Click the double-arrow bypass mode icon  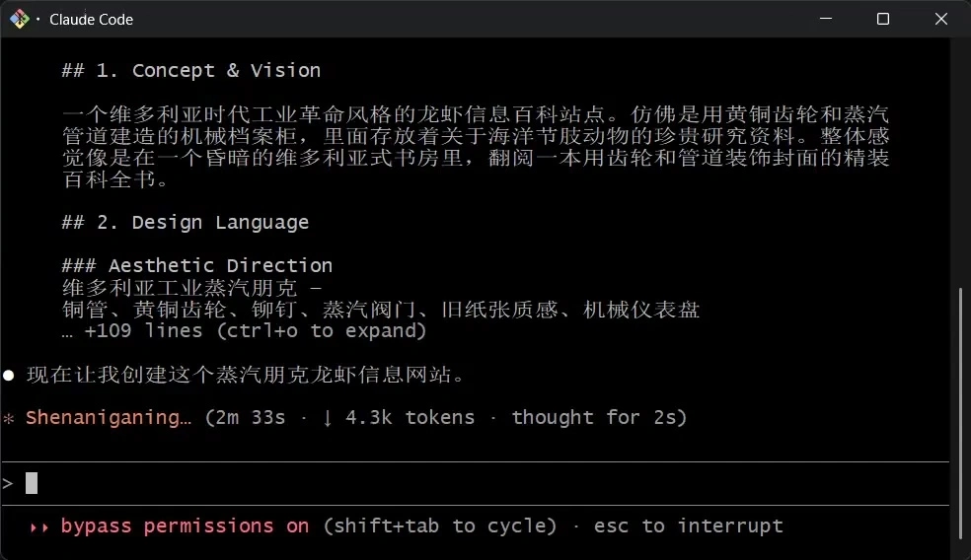pyautogui.click(x=39, y=526)
